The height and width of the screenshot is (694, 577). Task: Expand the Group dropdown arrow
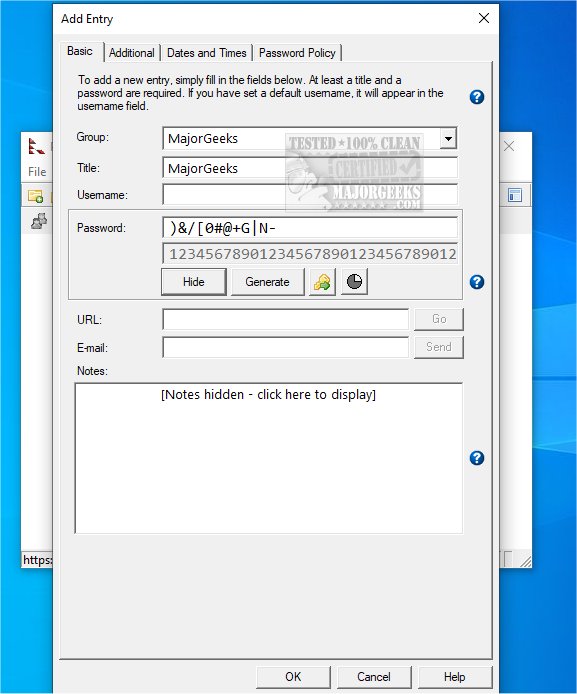(x=448, y=139)
